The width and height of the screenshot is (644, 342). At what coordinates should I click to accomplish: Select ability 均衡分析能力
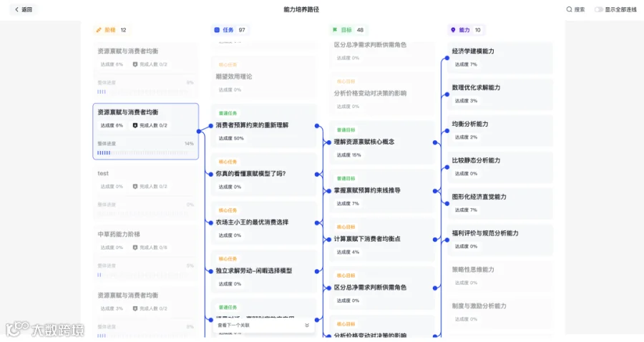(500, 130)
